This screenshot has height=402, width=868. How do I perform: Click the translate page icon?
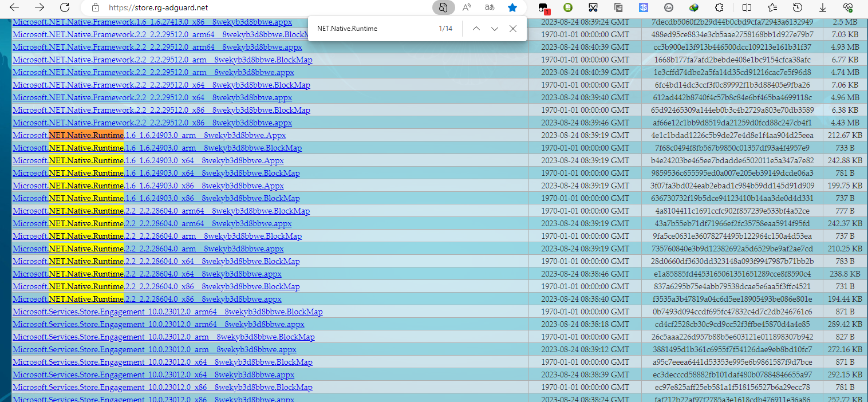490,7
